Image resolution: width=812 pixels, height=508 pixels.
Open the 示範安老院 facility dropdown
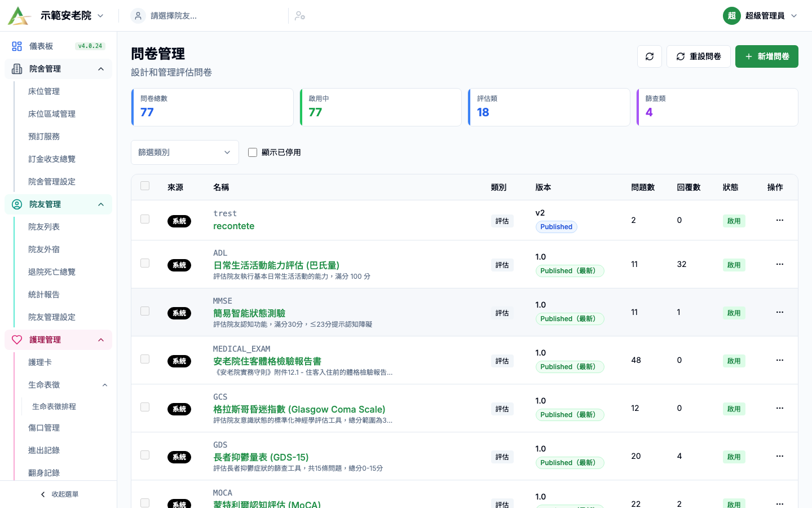coord(72,16)
